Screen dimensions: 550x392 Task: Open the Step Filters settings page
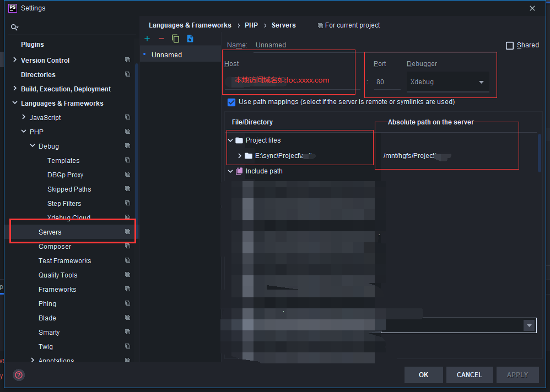64,204
